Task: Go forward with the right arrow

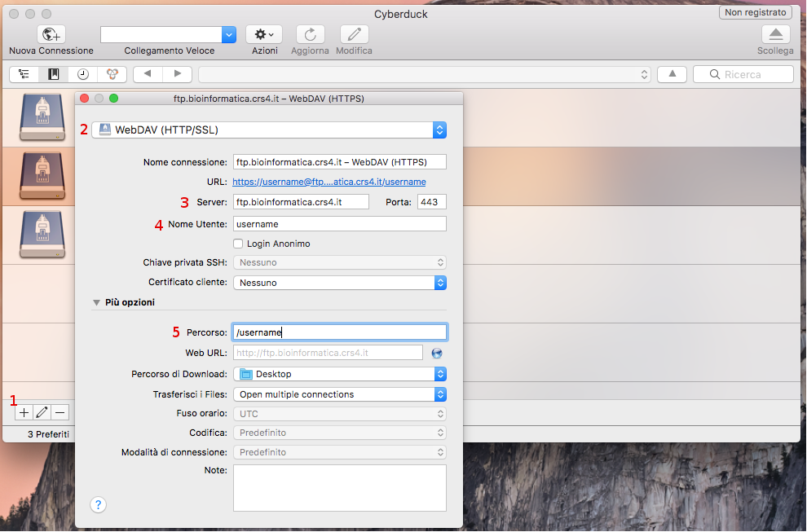Action: click(x=177, y=74)
